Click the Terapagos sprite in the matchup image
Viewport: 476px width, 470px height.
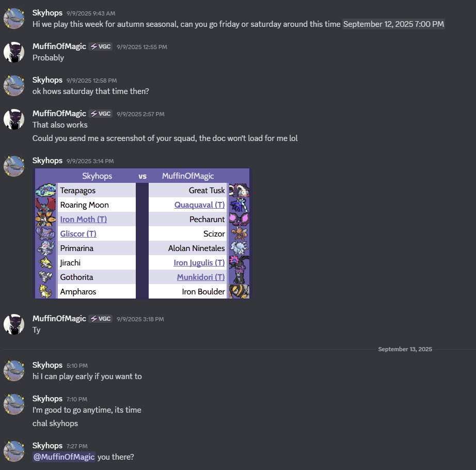click(46, 191)
